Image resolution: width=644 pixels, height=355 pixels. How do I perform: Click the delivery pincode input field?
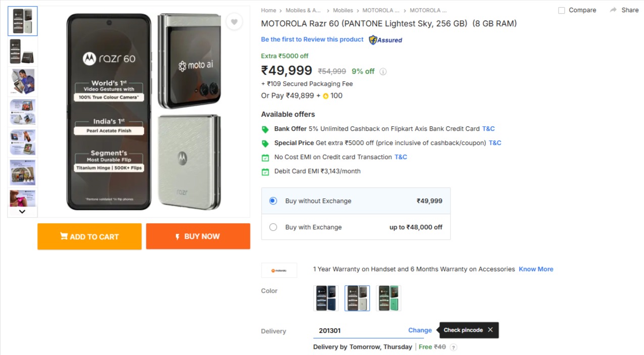(x=359, y=331)
